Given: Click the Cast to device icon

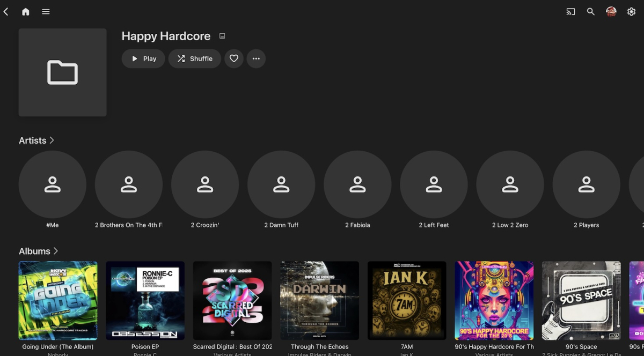Looking at the screenshot, I should pyautogui.click(x=570, y=12).
